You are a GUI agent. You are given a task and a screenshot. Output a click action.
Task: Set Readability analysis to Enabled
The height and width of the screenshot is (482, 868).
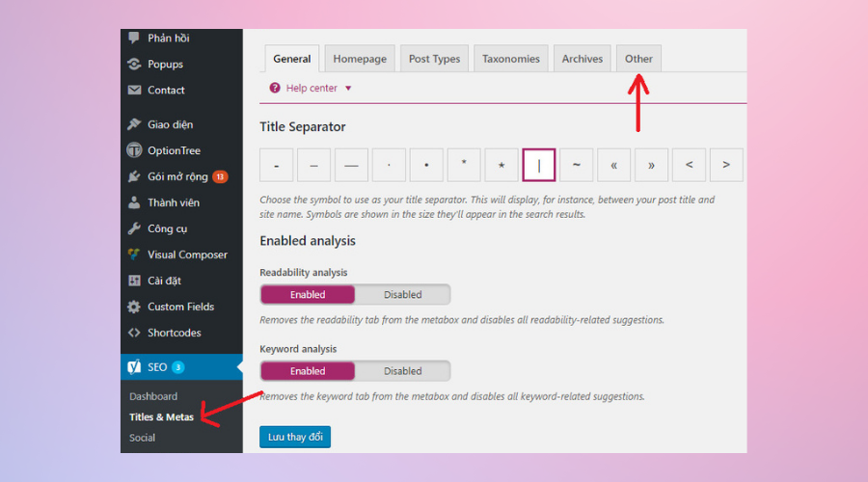308,294
